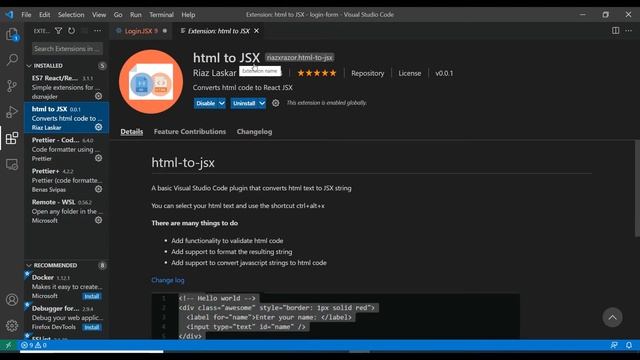Screen dimensions: 640x360
Task: Open the File menu
Action: tap(26, 15)
